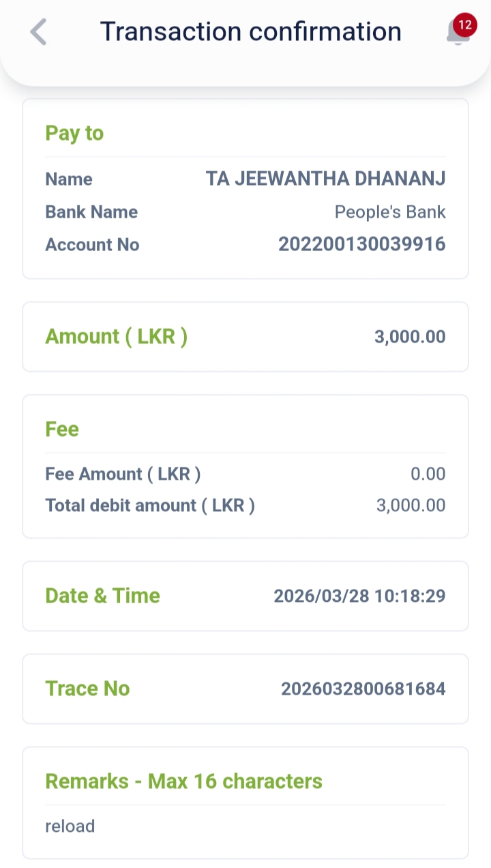Screen dimensions: 491x868
Task: Select account number 202200130039916
Action: pyautogui.click(x=361, y=244)
